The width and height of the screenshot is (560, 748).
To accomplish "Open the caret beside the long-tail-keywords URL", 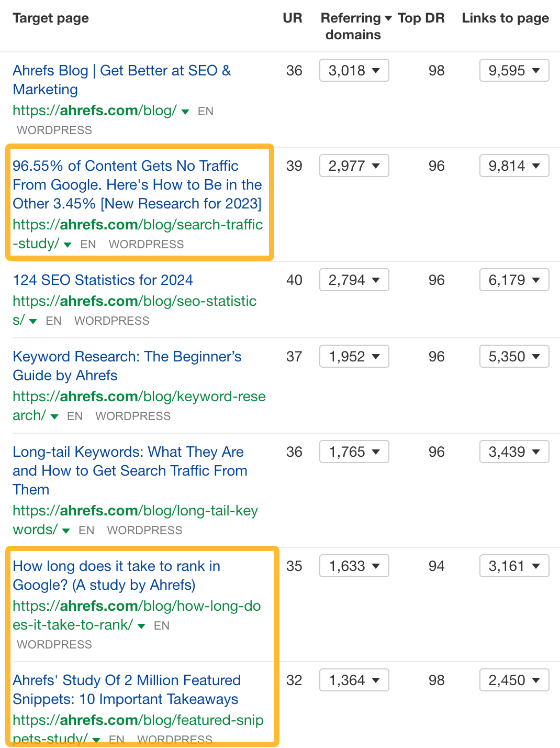I will 65,530.
